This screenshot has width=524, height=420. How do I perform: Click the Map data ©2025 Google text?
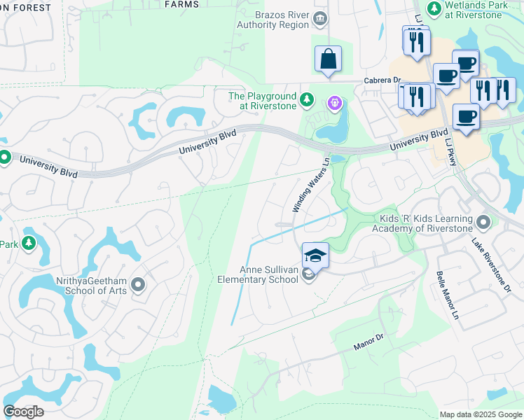click(x=481, y=414)
